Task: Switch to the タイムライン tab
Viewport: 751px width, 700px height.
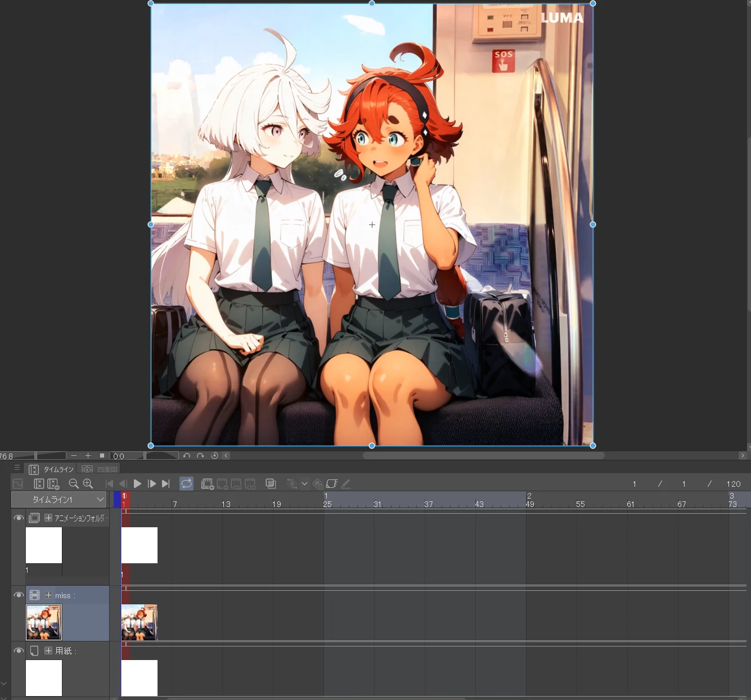Action: [x=52, y=469]
